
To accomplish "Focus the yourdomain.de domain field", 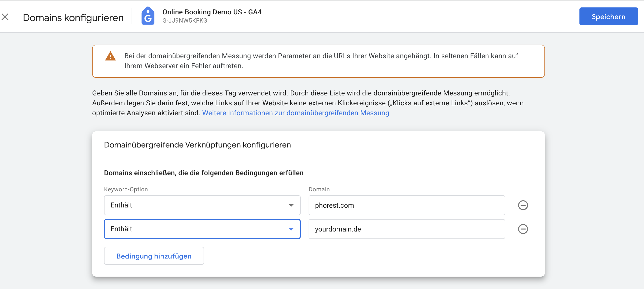I will [406, 229].
